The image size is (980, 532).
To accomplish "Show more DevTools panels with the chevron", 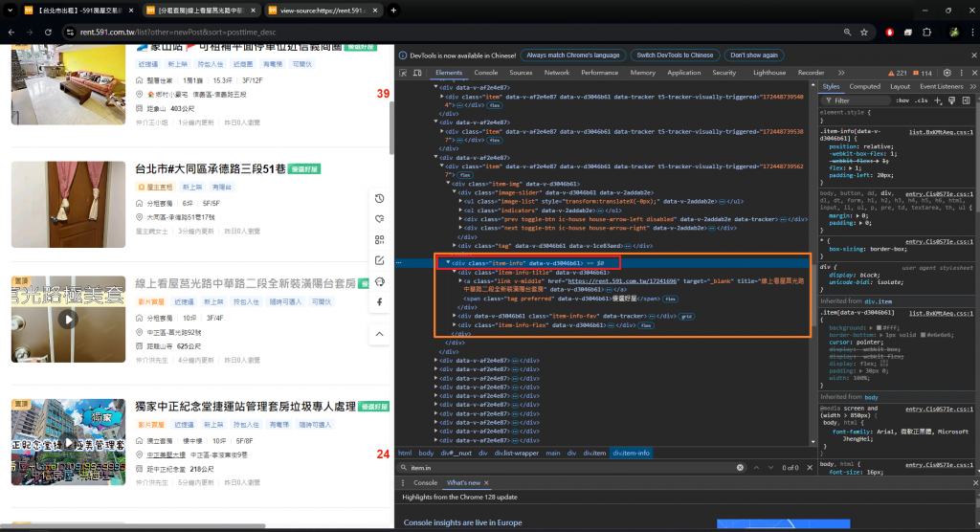I will point(841,73).
